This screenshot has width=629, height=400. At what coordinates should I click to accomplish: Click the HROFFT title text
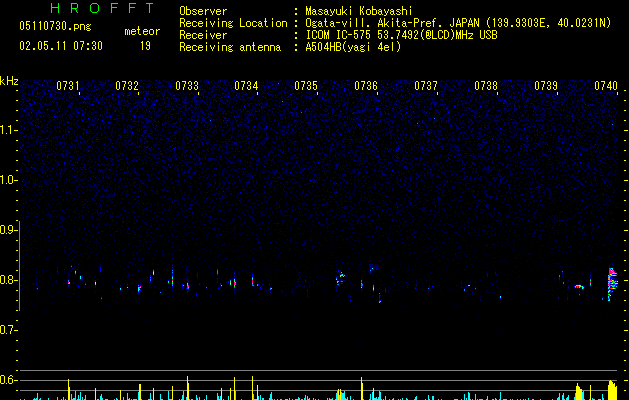[x=103, y=8]
